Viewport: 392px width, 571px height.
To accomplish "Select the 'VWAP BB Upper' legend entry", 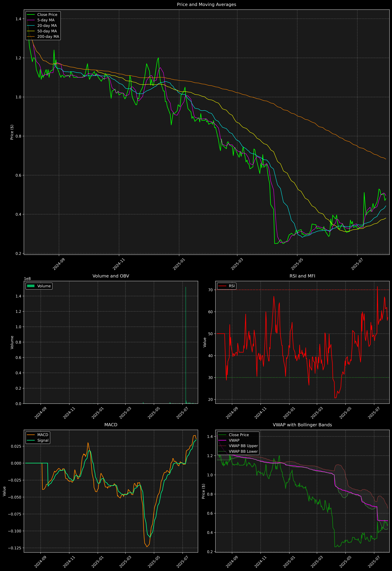I will [243, 446].
